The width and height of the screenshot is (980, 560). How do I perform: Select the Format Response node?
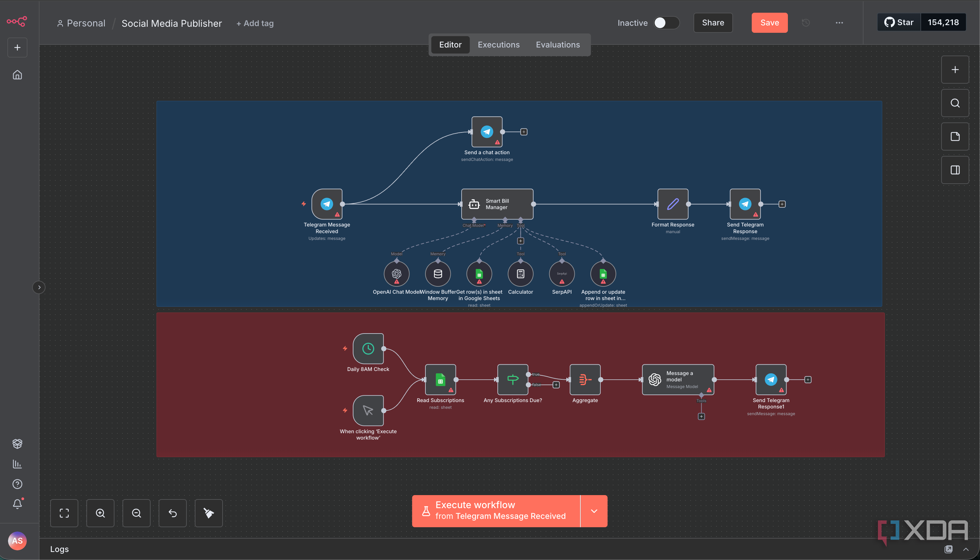pos(673,204)
